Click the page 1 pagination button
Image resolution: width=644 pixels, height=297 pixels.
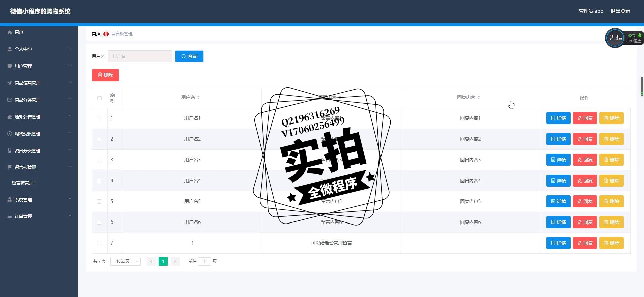163,261
